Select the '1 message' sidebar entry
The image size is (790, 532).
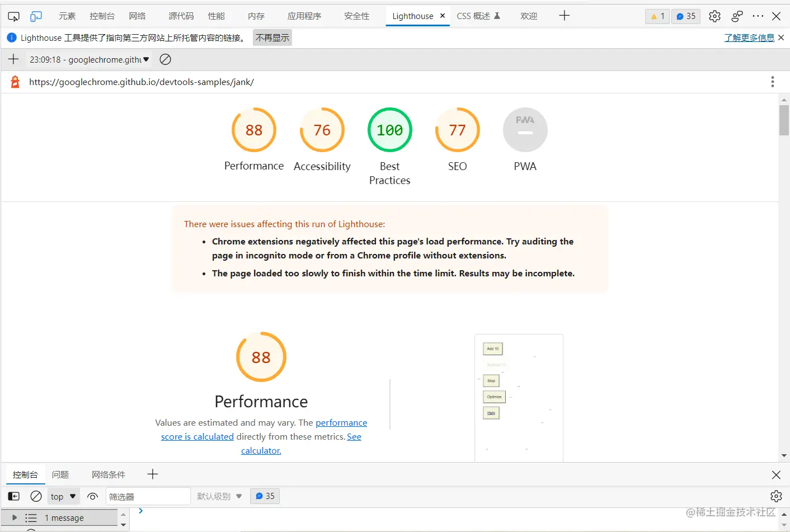[x=60, y=518]
